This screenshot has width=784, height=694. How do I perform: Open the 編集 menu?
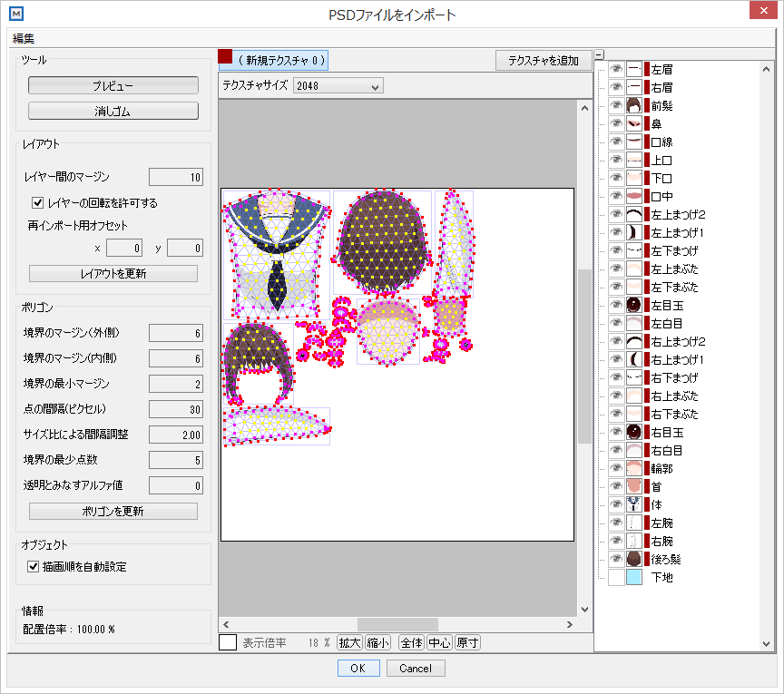click(x=24, y=38)
